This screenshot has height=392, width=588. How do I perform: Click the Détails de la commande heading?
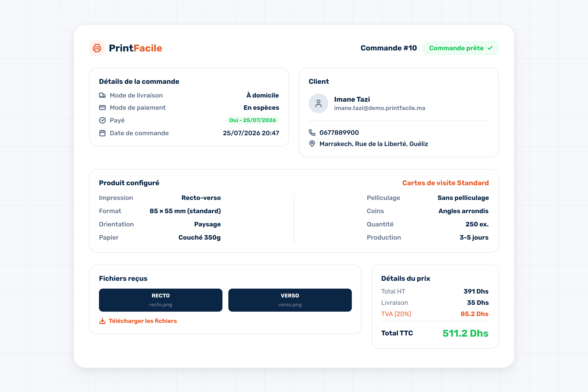(139, 81)
